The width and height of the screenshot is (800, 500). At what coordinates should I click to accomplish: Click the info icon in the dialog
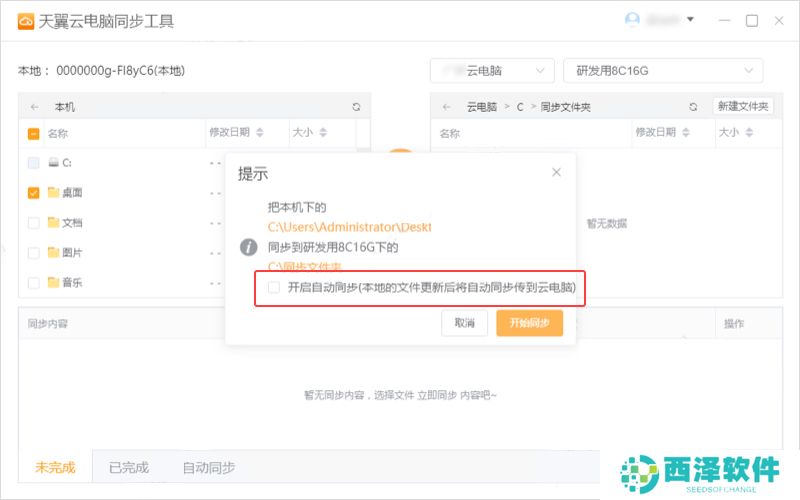pyautogui.click(x=248, y=247)
